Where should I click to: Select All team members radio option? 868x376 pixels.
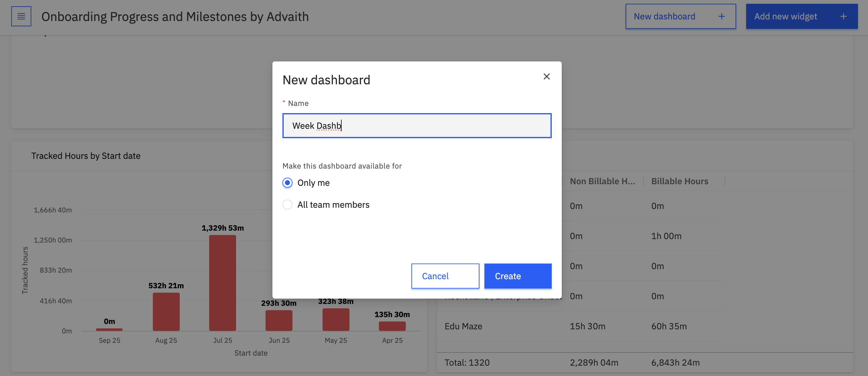click(x=287, y=205)
